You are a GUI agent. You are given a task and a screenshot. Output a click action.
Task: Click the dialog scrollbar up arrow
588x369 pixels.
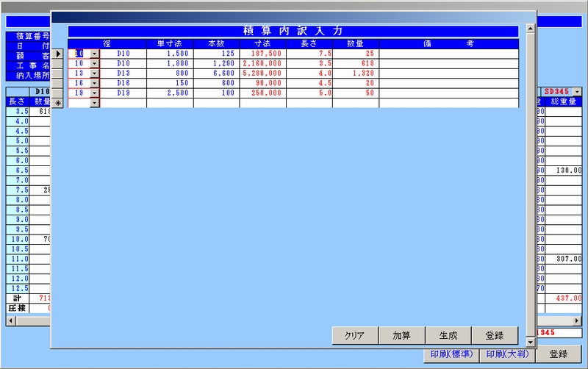pyautogui.click(x=531, y=29)
